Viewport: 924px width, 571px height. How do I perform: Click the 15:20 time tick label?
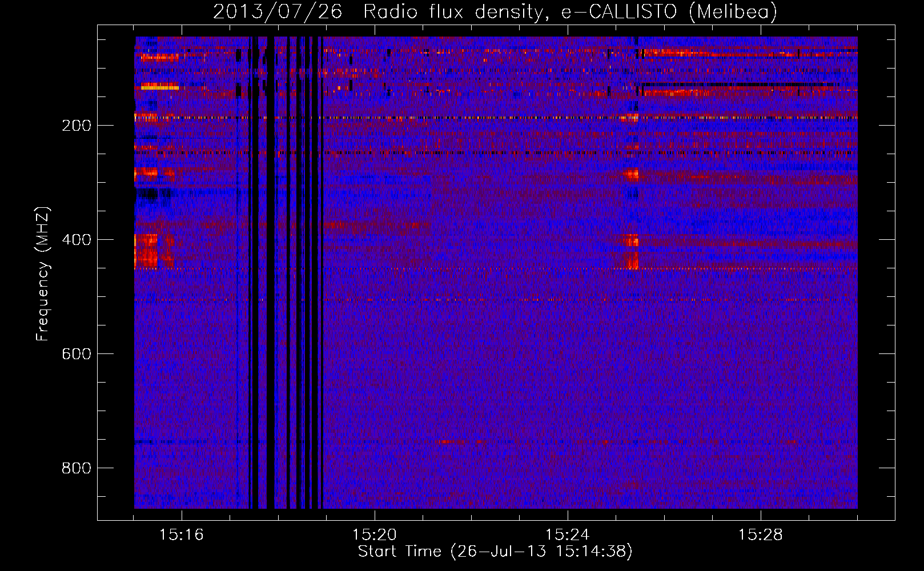[x=375, y=535]
